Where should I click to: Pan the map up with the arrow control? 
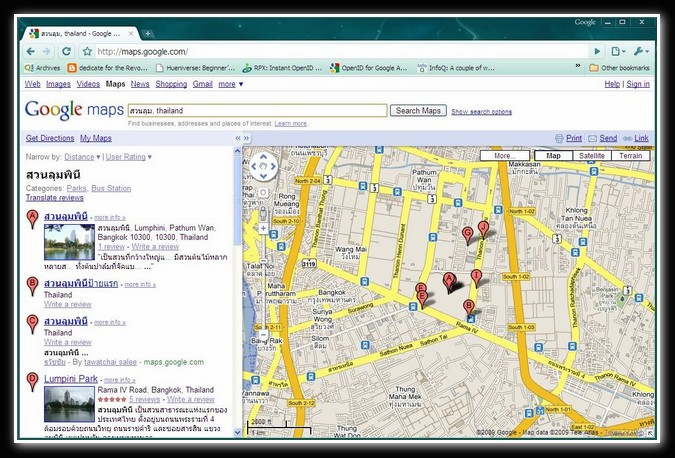[x=263, y=157]
